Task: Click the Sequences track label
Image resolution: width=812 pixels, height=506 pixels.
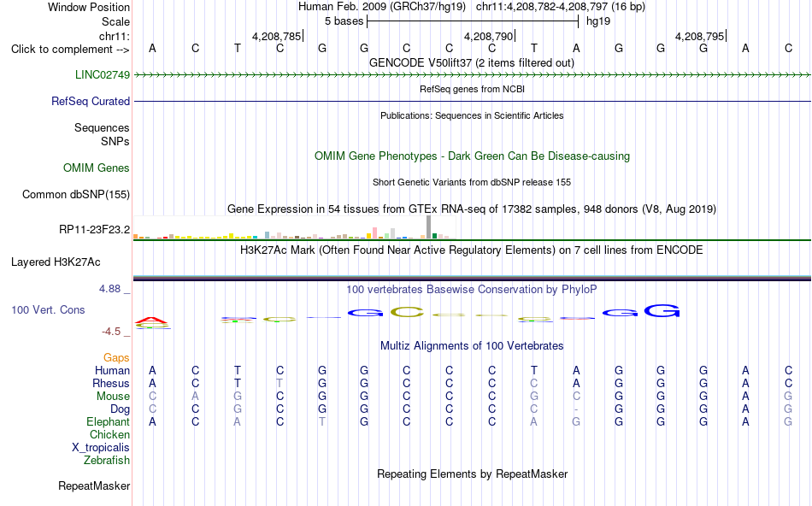Action: tap(102, 127)
